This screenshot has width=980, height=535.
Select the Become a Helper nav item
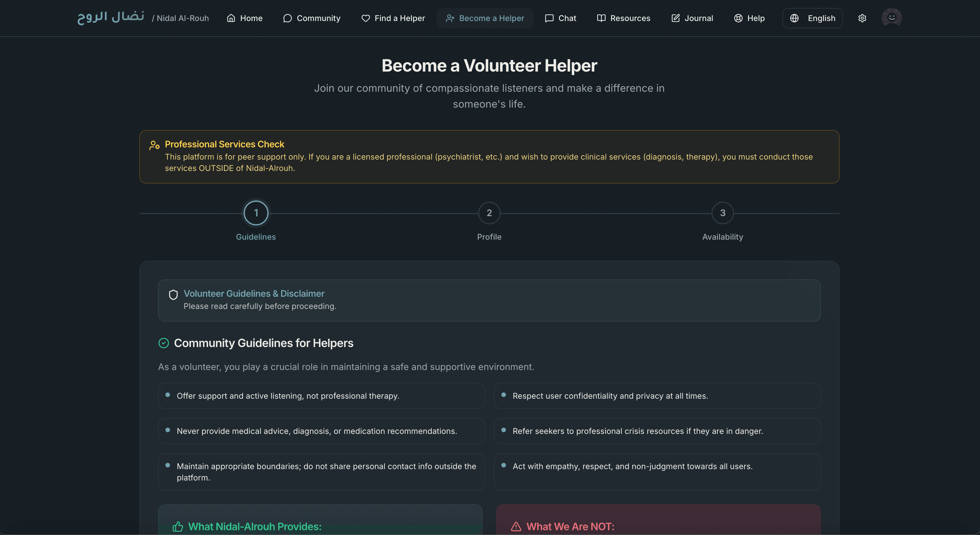pyautogui.click(x=485, y=18)
